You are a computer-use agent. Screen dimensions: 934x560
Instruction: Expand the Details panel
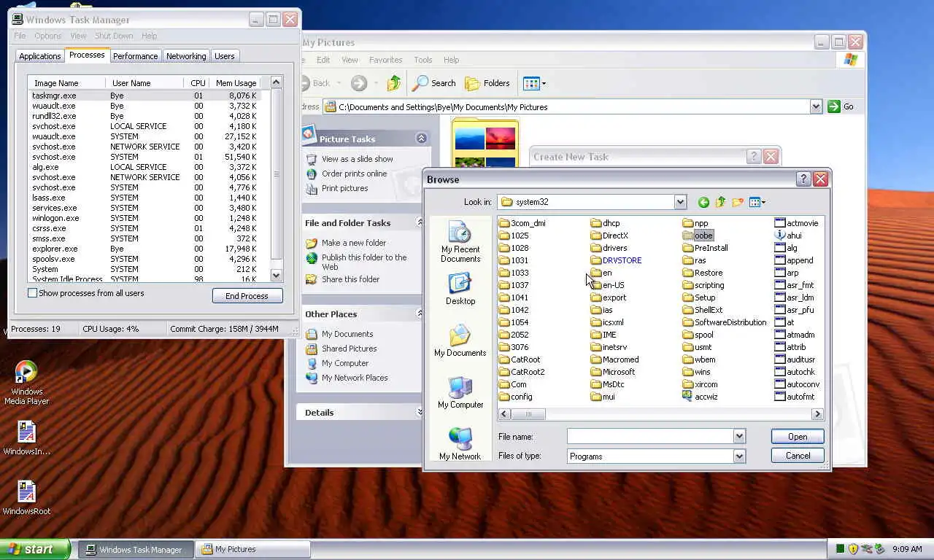419,412
